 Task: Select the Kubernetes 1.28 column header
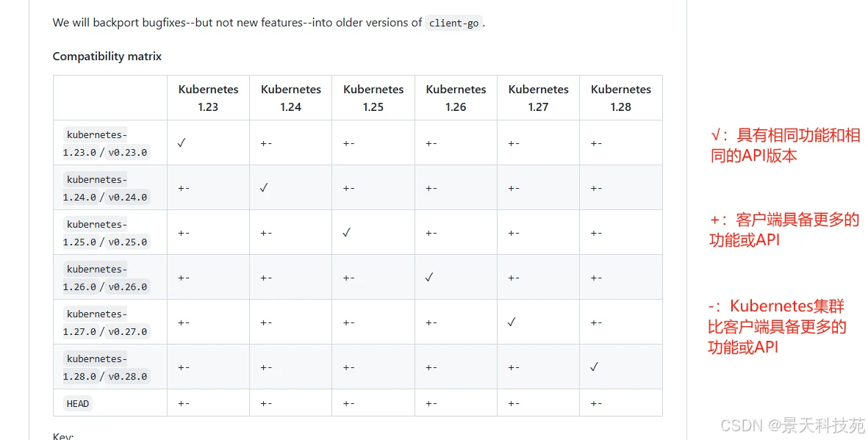pyautogui.click(x=620, y=98)
